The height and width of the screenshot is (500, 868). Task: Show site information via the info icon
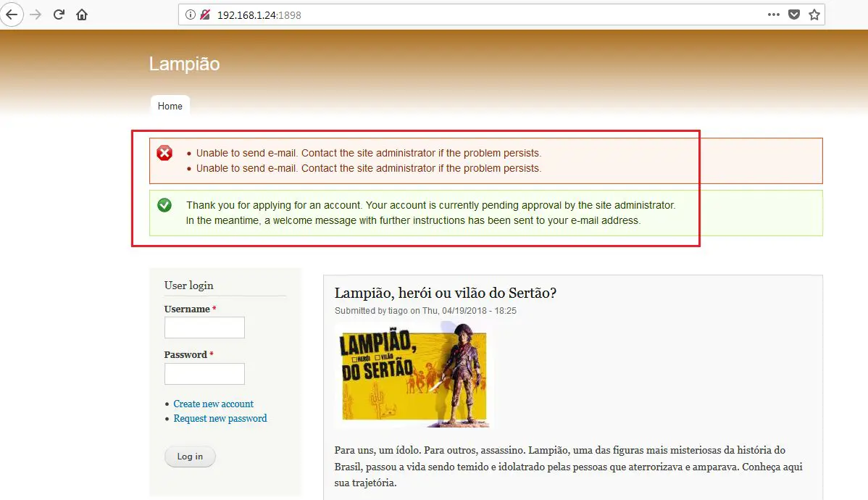(191, 14)
